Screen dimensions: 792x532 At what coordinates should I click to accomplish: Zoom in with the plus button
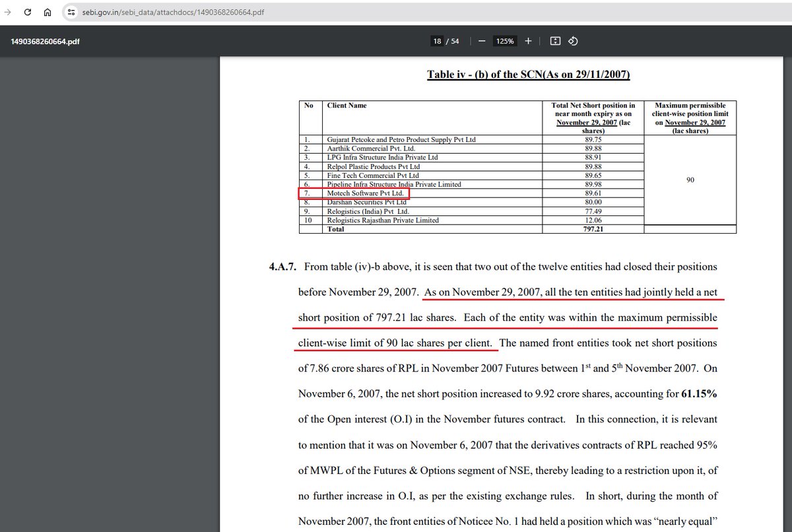point(528,41)
